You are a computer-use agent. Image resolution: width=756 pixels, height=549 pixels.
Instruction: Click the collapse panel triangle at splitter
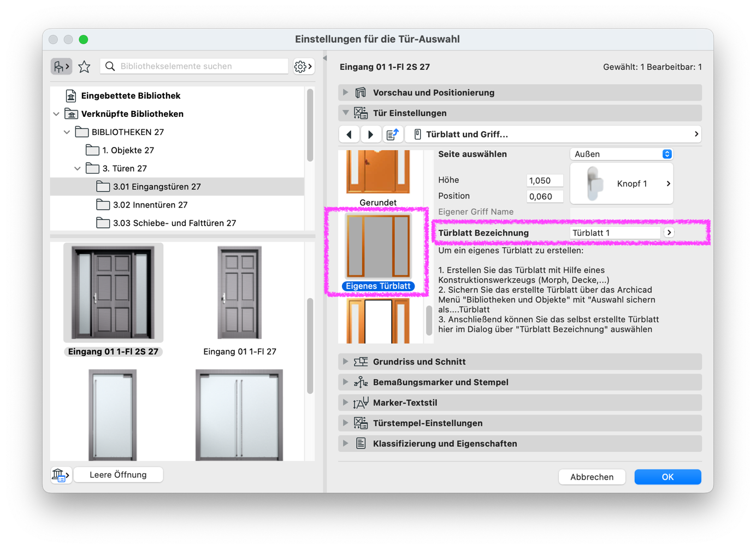pyautogui.click(x=325, y=58)
